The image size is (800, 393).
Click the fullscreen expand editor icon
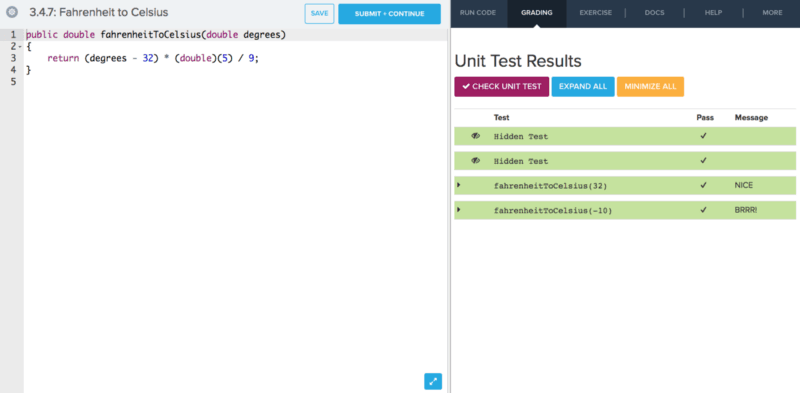click(433, 381)
